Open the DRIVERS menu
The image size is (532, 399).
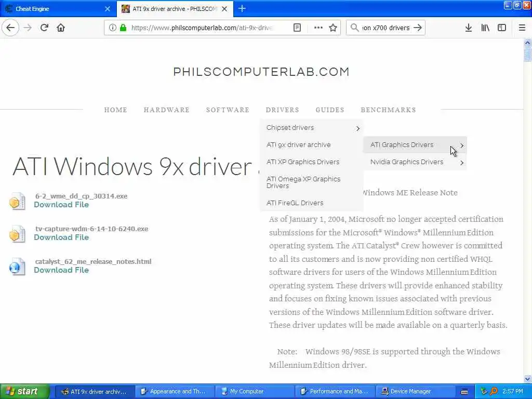click(282, 110)
